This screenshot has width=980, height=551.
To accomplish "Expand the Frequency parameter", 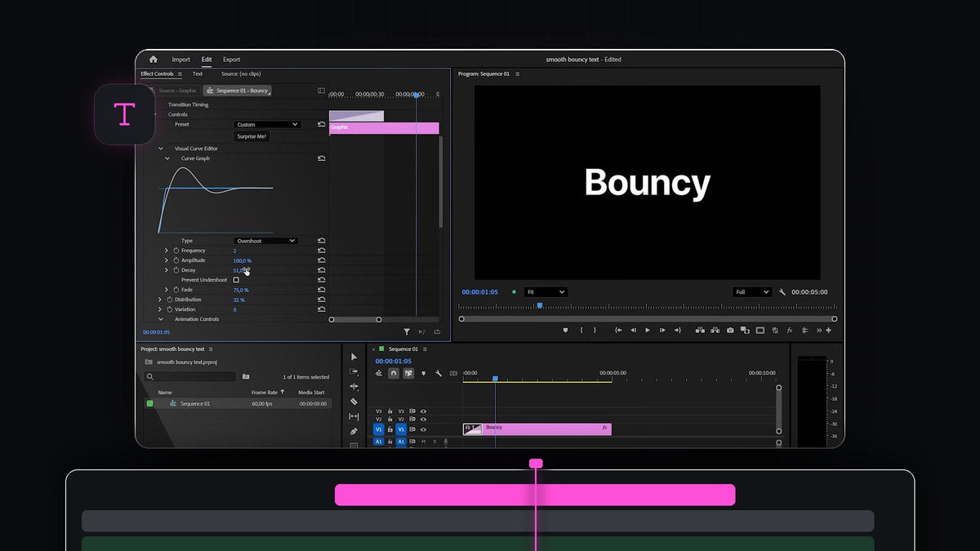I will 167,251.
